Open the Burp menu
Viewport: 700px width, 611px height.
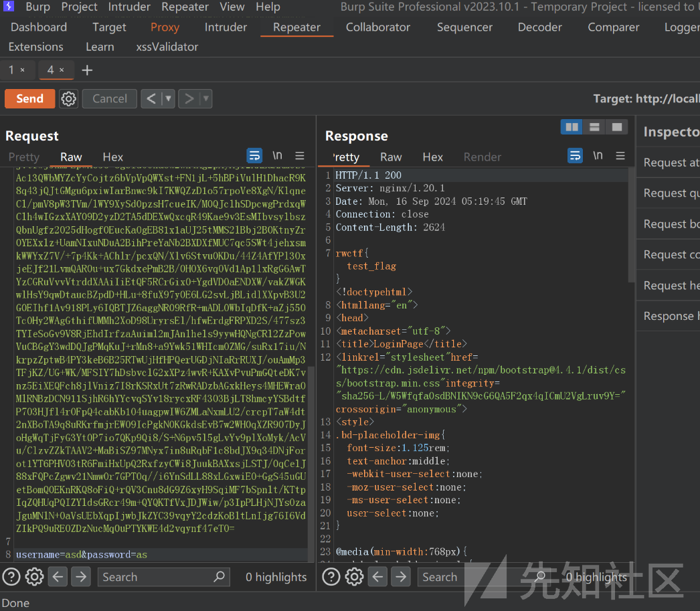pos(38,7)
